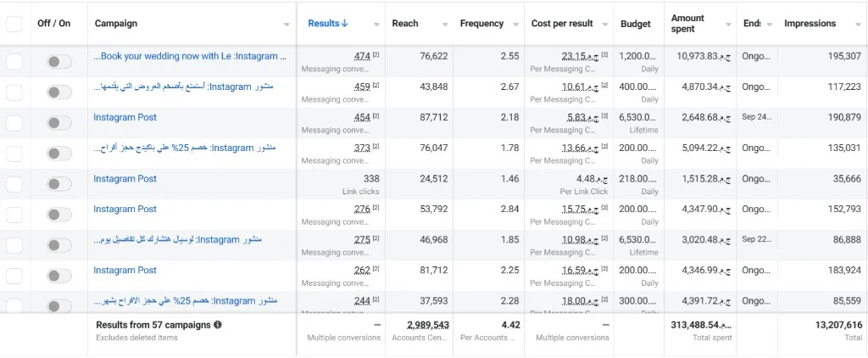Toggle the 338 link clicks campaign switch
This screenshot has height=358, width=868.
58,184
